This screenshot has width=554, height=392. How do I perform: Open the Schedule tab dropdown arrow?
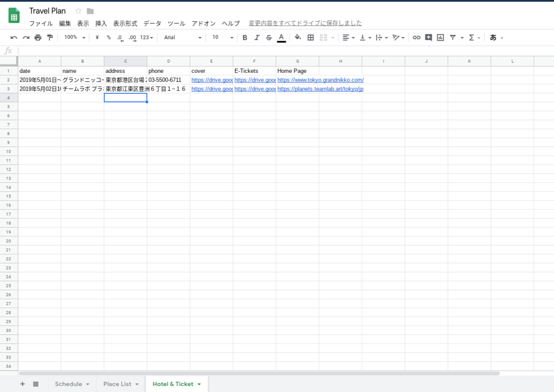coord(87,384)
